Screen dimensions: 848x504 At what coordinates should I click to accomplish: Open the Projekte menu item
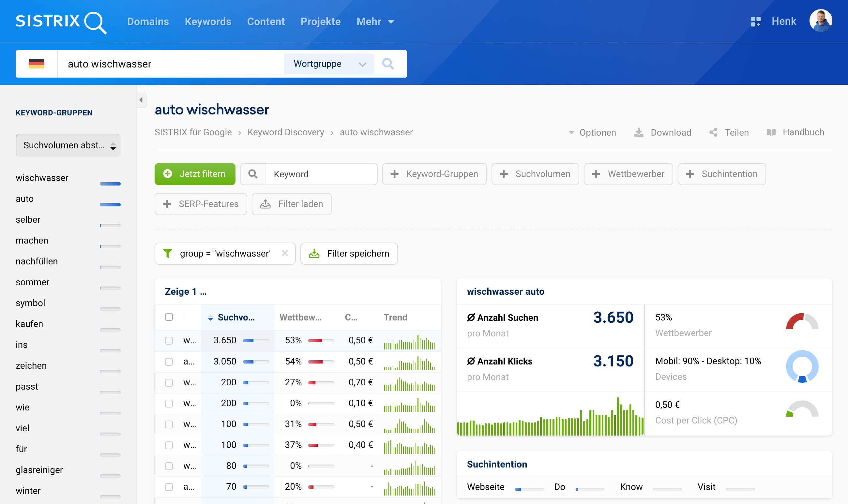320,22
